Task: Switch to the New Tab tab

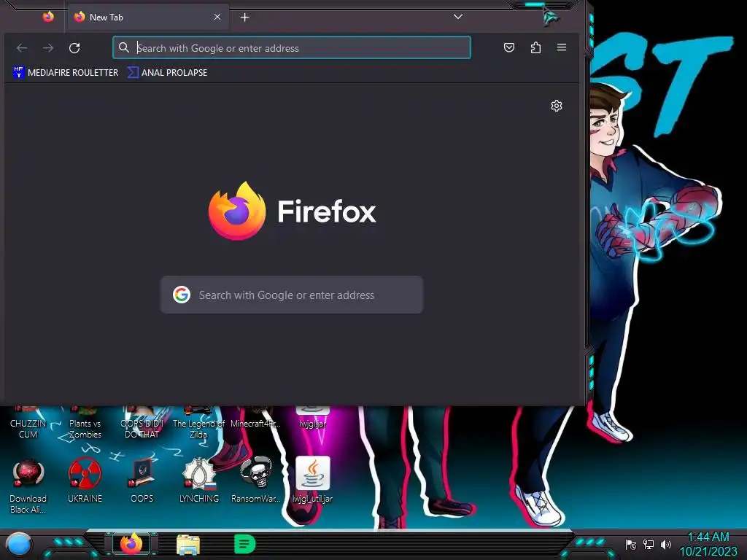Action: coord(147,17)
